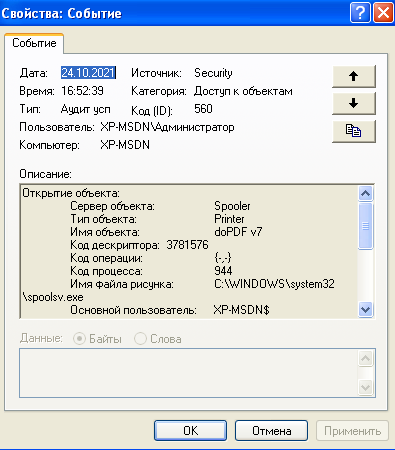Click the data box down scroll arrow

365,387
